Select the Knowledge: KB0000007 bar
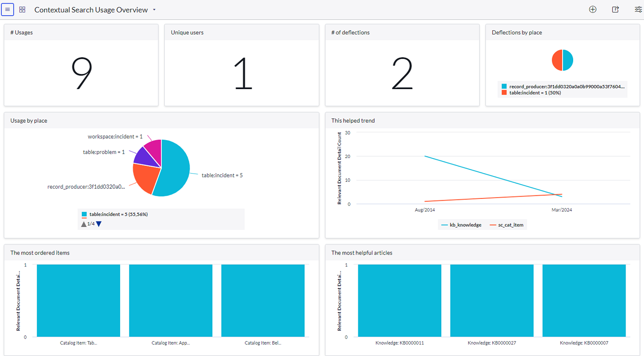Image resolution: width=644 pixels, height=356 pixels. pos(584,300)
